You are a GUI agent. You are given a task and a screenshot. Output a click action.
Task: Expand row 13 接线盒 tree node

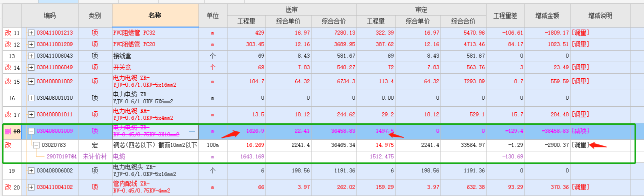tap(31, 56)
